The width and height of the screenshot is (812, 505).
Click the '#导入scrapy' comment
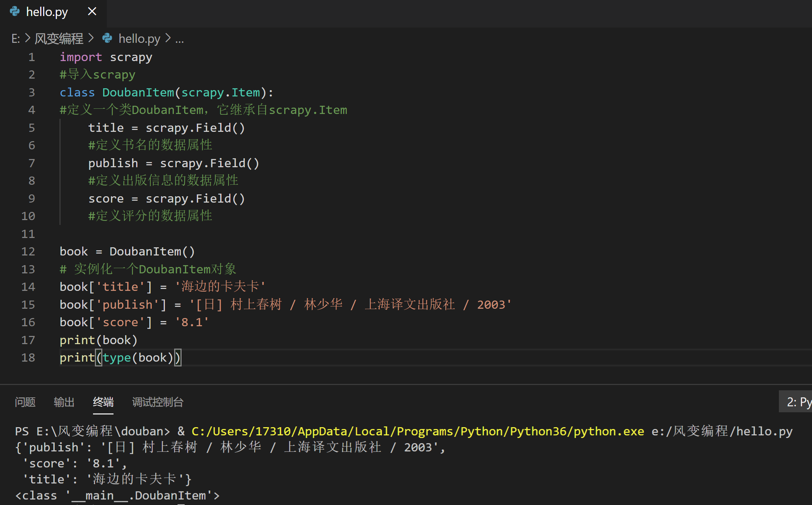point(97,74)
